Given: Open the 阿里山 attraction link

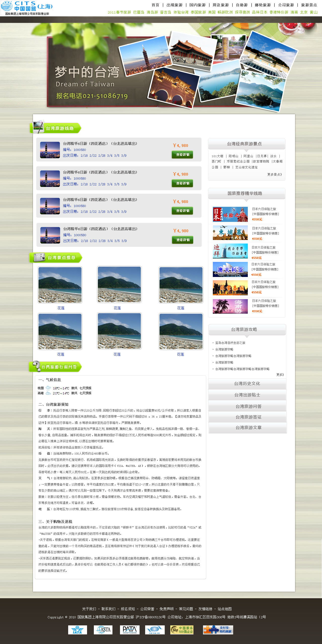Looking at the screenshot, I should point(248,156).
